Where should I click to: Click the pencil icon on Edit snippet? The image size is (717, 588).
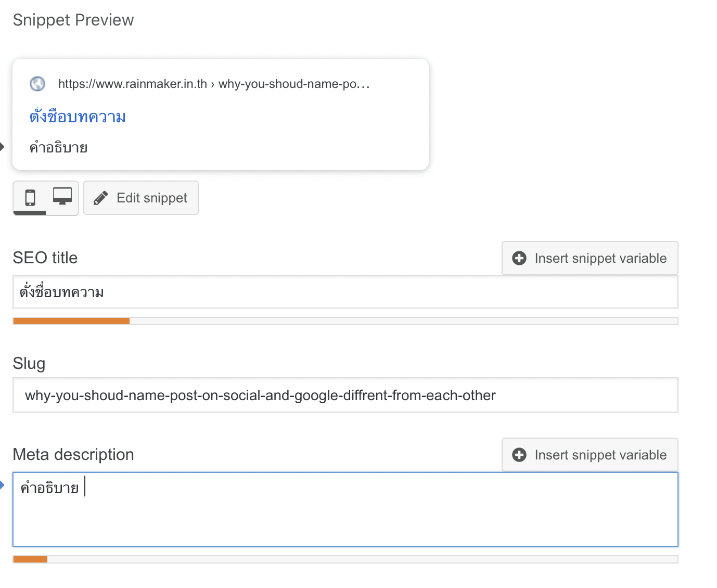(x=101, y=198)
